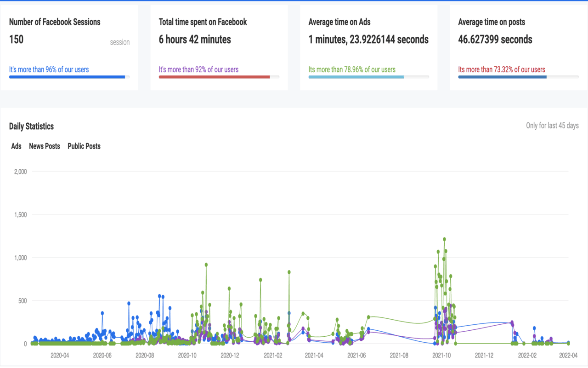Click "It's more than 96% of our users" text
The image size is (588, 368).
49,69
